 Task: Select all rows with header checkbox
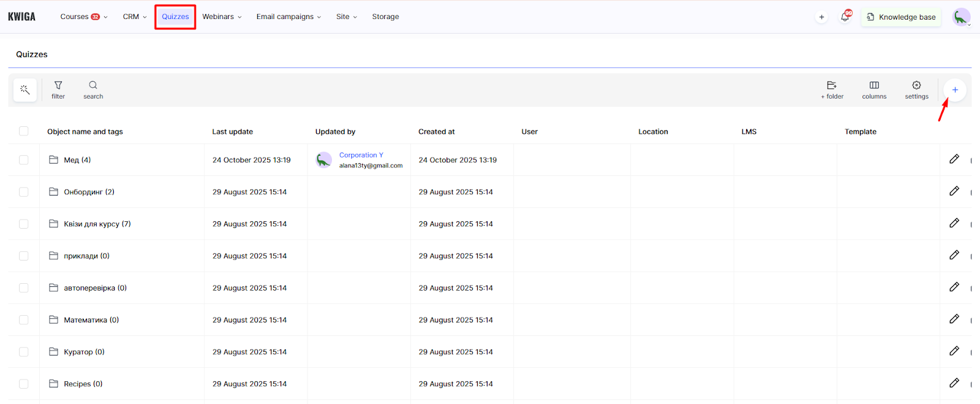(x=24, y=131)
